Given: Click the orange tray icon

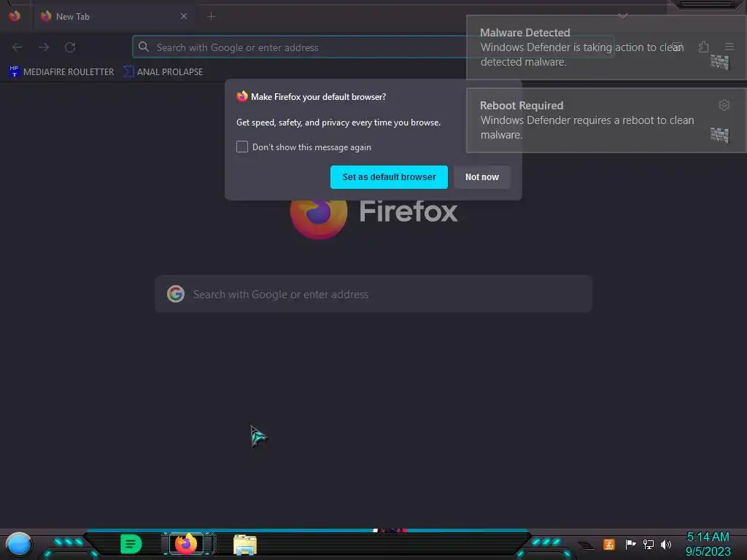Looking at the screenshot, I should pyautogui.click(x=609, y=544).
